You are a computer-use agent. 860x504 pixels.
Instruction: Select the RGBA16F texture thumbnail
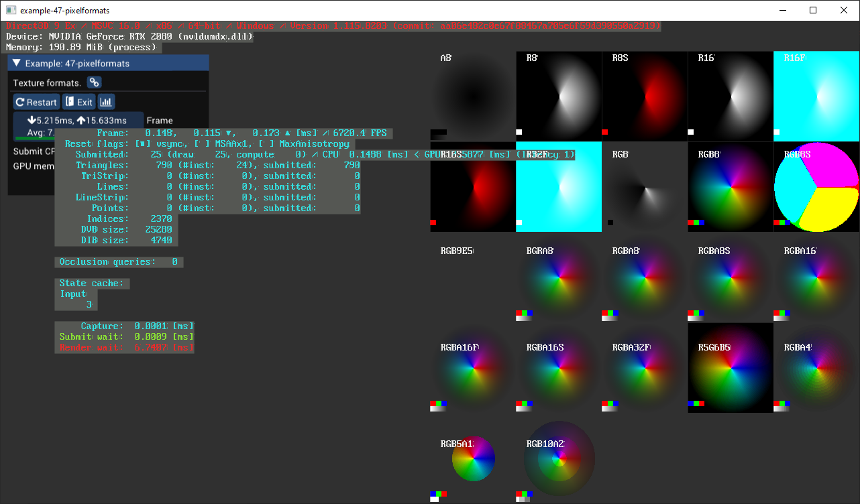(474, 367)
